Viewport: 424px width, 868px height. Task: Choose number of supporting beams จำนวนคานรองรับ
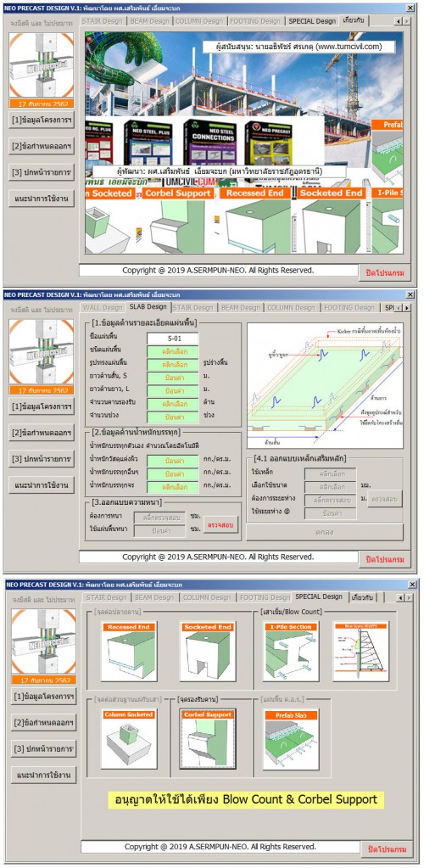tap(173, 404)
